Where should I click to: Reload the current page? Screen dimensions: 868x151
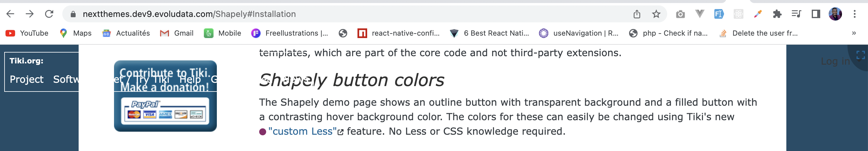click(49, 14)
